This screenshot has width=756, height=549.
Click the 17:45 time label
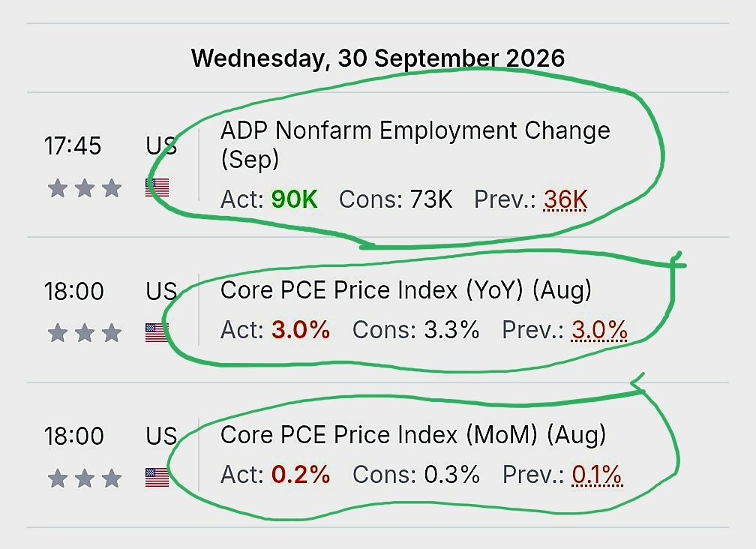point(73,145)
